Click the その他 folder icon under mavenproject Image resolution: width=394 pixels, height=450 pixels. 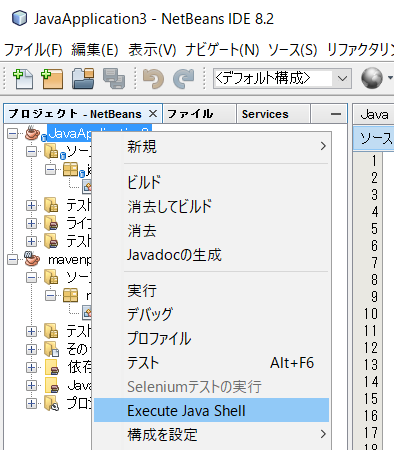(x=51, y=349)
